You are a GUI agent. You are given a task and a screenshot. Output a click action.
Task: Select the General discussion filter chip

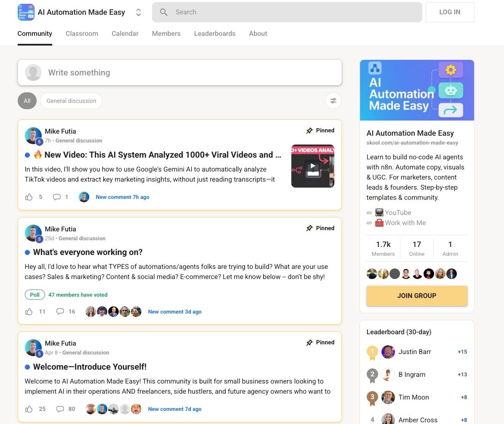pos(71,101)
